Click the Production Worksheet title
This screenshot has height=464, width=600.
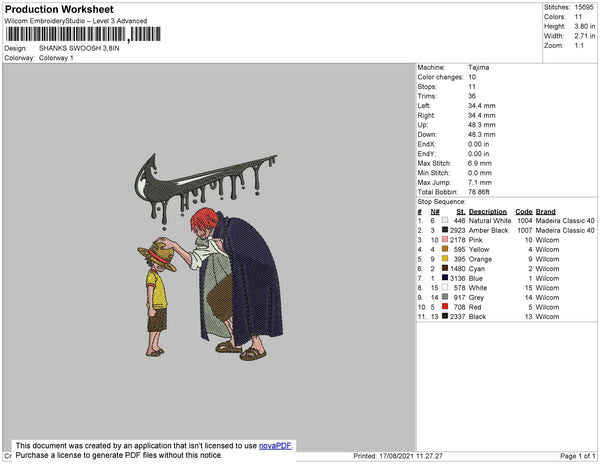(x=59, y=10)
